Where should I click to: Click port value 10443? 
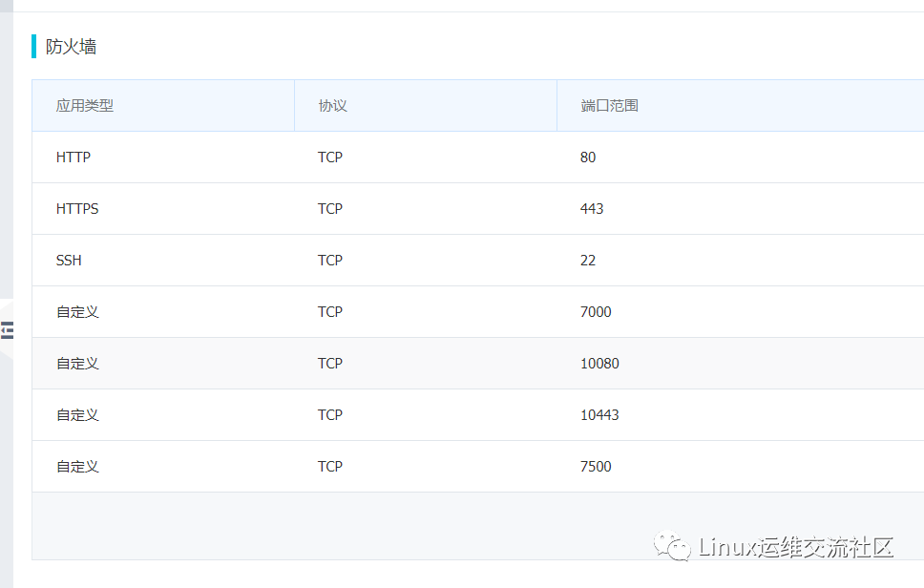[599, 415]
